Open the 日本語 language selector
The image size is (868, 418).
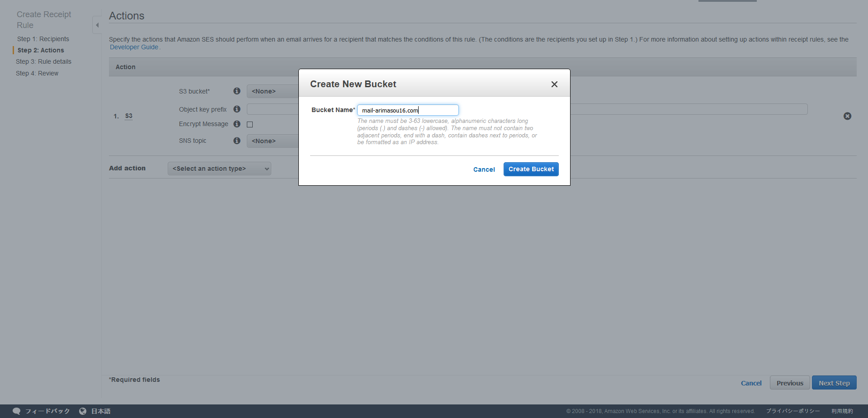coord(101,411)
